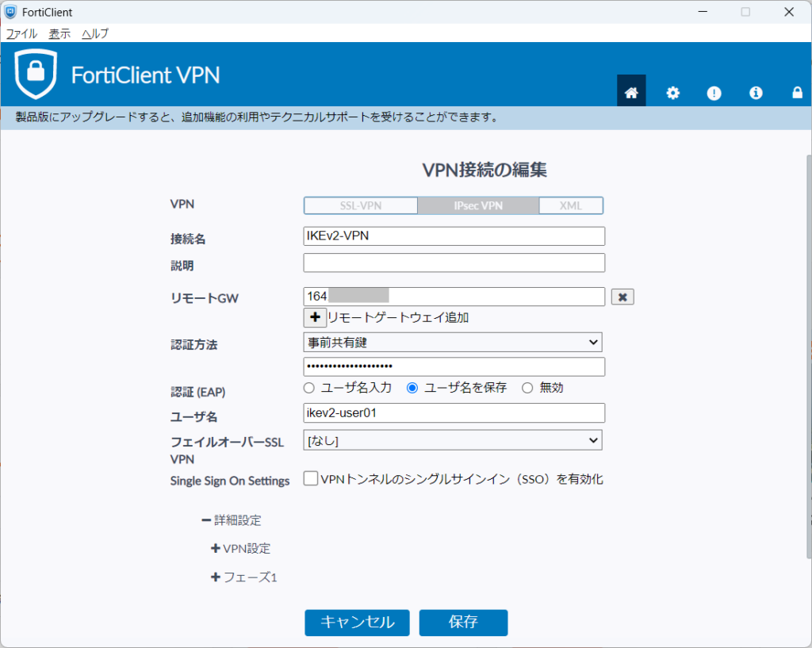Click the 接続名 field with IKEv2-VPN
The image size is (812, 648).
click(454, 236)
